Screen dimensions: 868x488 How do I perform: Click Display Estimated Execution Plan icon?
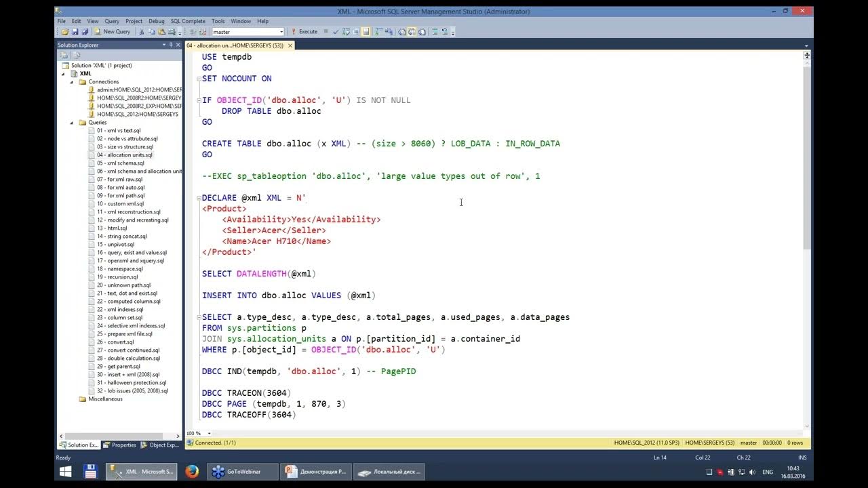[346, 32]
